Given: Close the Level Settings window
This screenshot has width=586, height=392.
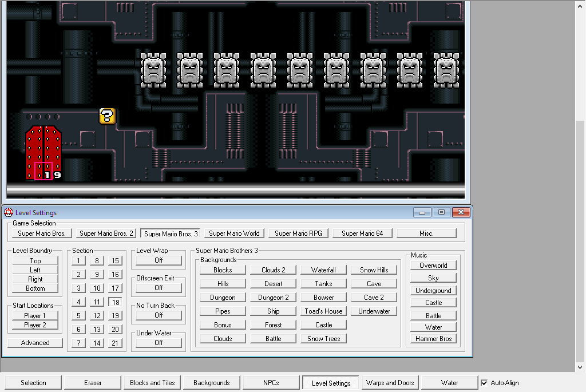Looking at the screenshot, I should pyautogui.click(x=461, y=212).
